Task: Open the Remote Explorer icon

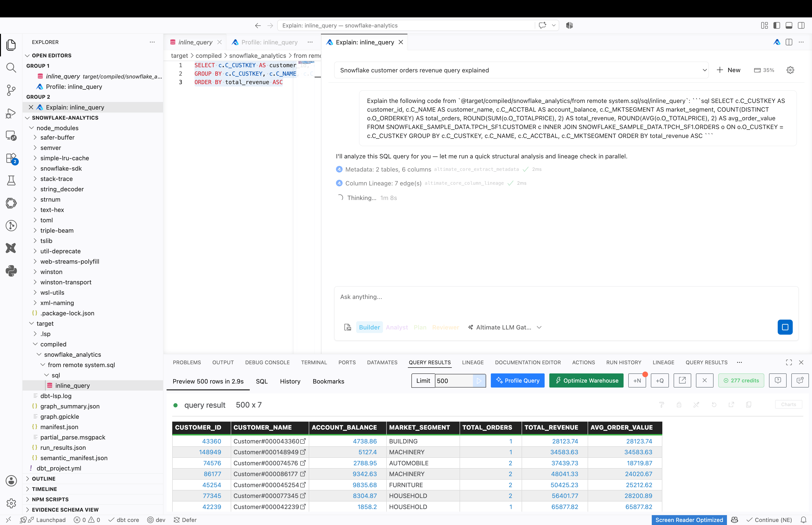Action: click(x=11, y=135)
